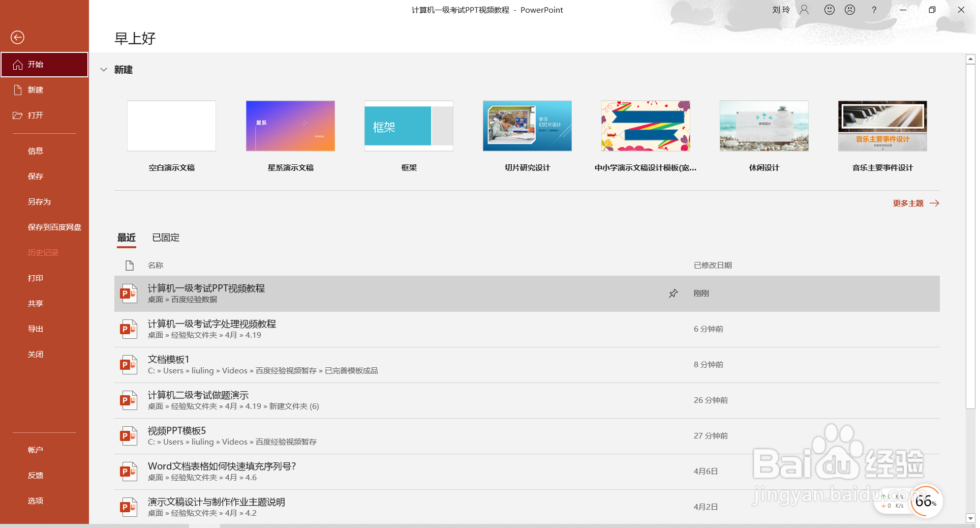Viewport: 980px width, 528px height.
Task: Click the back arrow to exit backstage
Action: click(17, 37)
